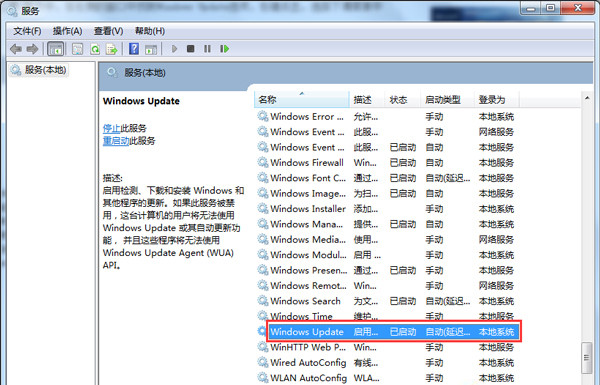
Task: Click the 停止 link to stop service
Action: [111, 128]
